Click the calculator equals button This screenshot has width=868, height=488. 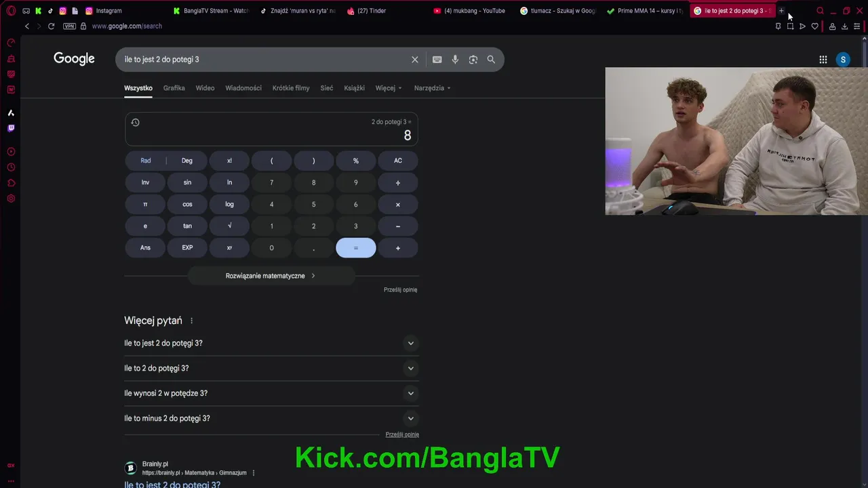coord(356,248)
